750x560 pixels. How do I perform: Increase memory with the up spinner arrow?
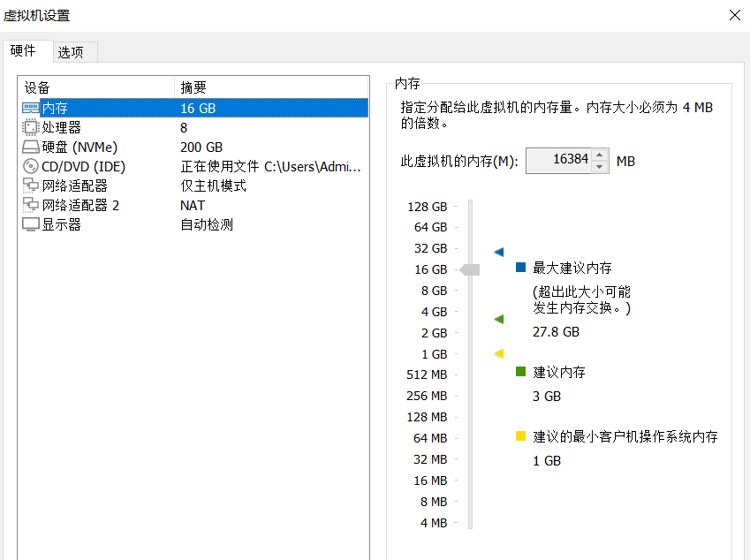[599, 155]
